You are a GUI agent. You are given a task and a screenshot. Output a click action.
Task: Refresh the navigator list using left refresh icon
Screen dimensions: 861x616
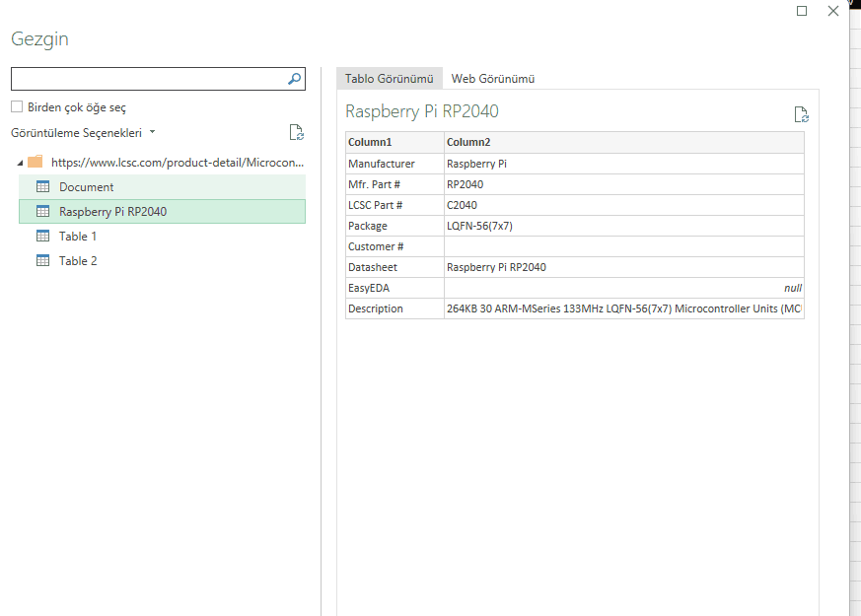point(297,132)
